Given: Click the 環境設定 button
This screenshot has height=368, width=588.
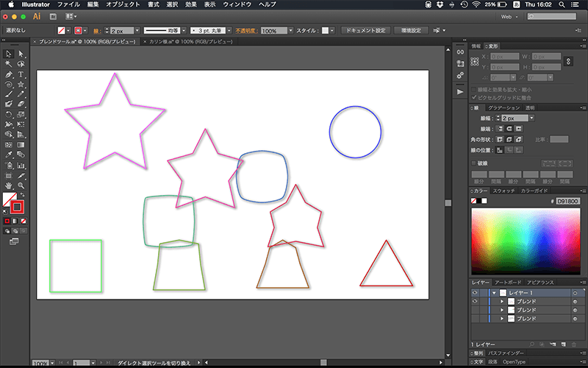Looking at the screenshot, I should pos(411,30).
